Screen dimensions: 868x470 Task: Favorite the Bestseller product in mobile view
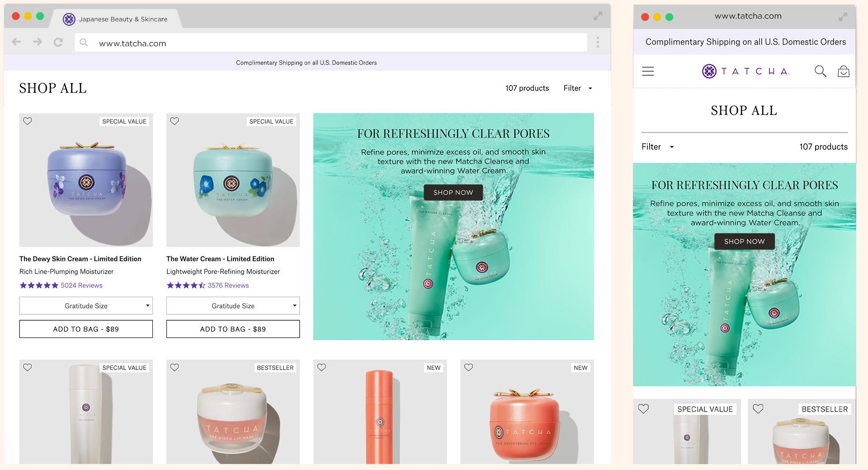click(x=758, y=409)
